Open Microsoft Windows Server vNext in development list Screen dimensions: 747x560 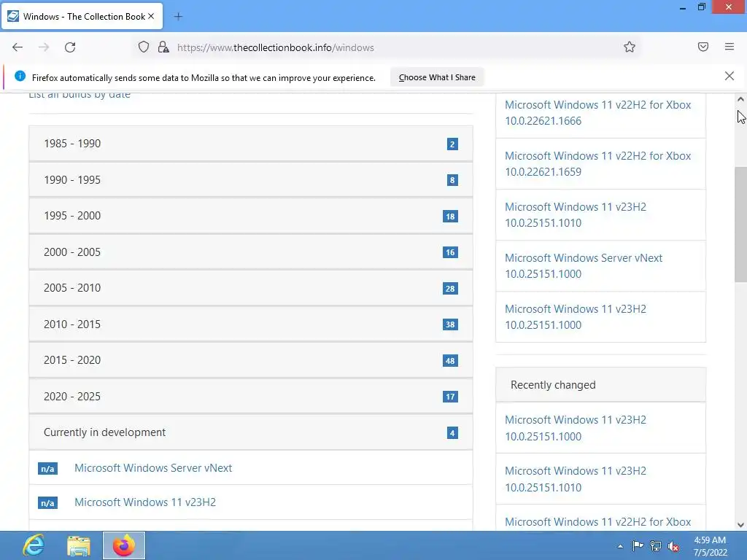(x=153, y=468)
